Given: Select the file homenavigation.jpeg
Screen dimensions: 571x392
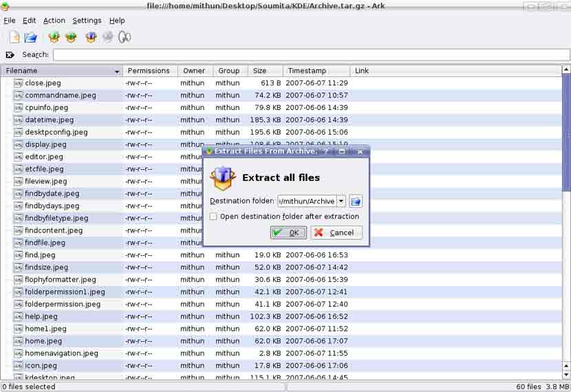Looking at the screenshot, I should click(61, 353).
